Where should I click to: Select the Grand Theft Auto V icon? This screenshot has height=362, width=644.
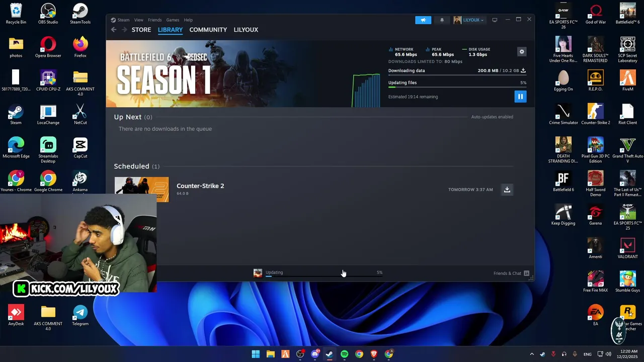click(628, 150)
